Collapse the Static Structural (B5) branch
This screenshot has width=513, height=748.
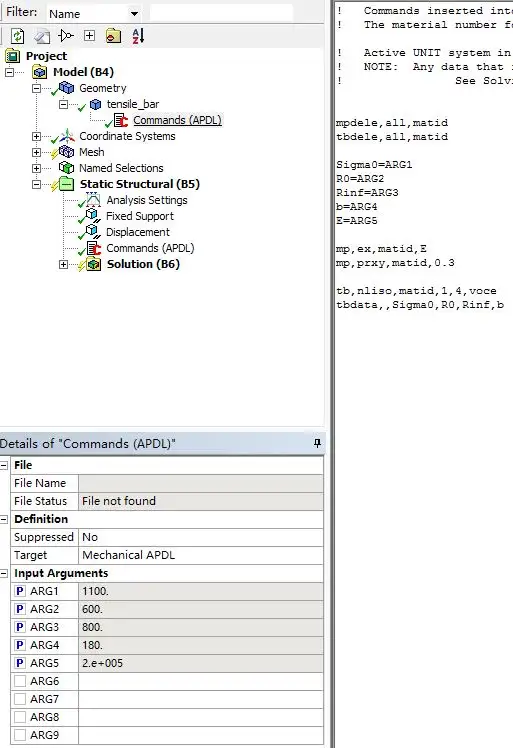click(x=36, y=184)
